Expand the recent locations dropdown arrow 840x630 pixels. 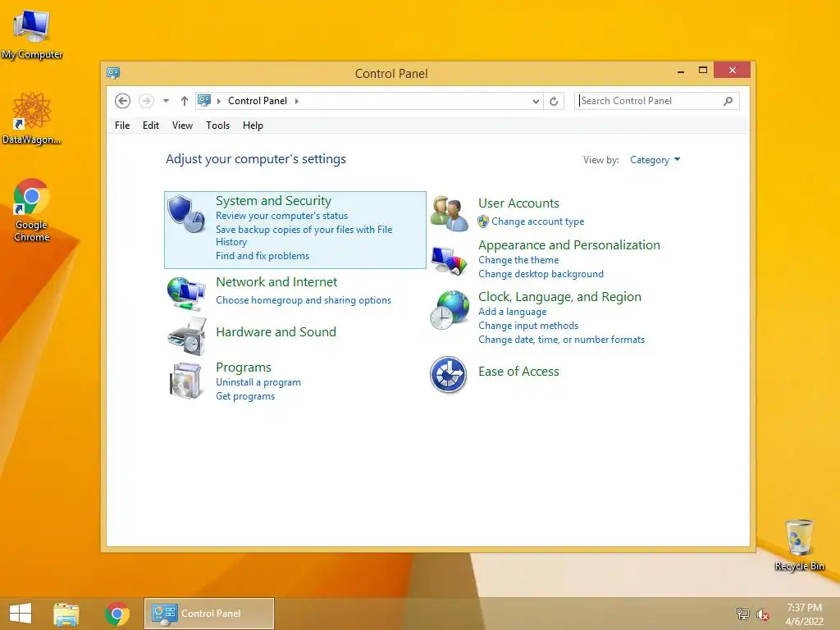pyautogui.click(x=166, y=101)
